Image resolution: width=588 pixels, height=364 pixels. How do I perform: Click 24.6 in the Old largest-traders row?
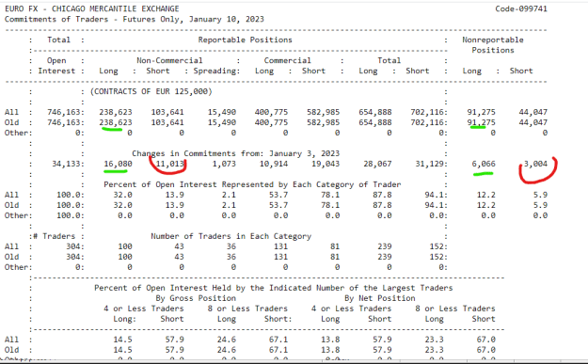[227, 350]
